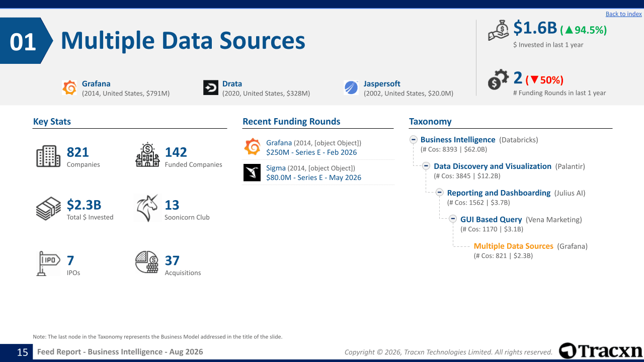Viewport: 644px width, 362px height.
Task: Select the orange Multiple Data Sources taxonomy node
Action: click(x=514, y=246)
